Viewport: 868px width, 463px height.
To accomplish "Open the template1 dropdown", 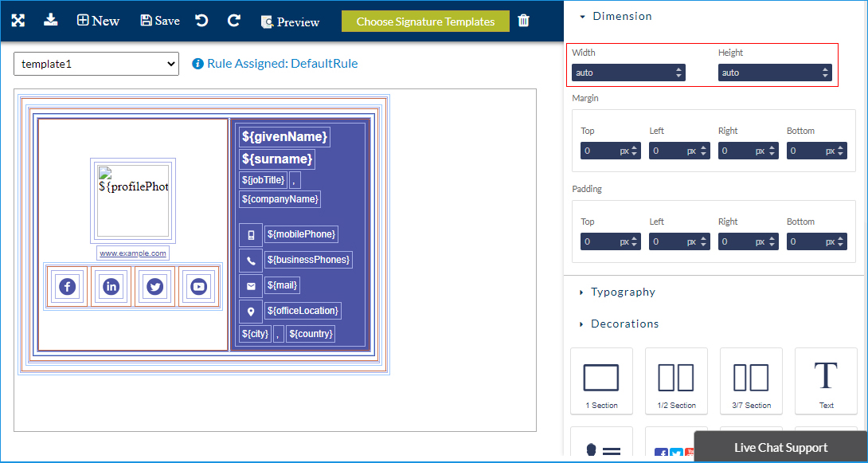I will click(96, 64).
